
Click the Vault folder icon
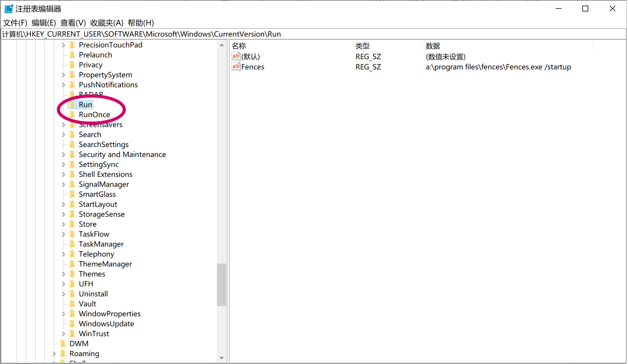(73, 304)
